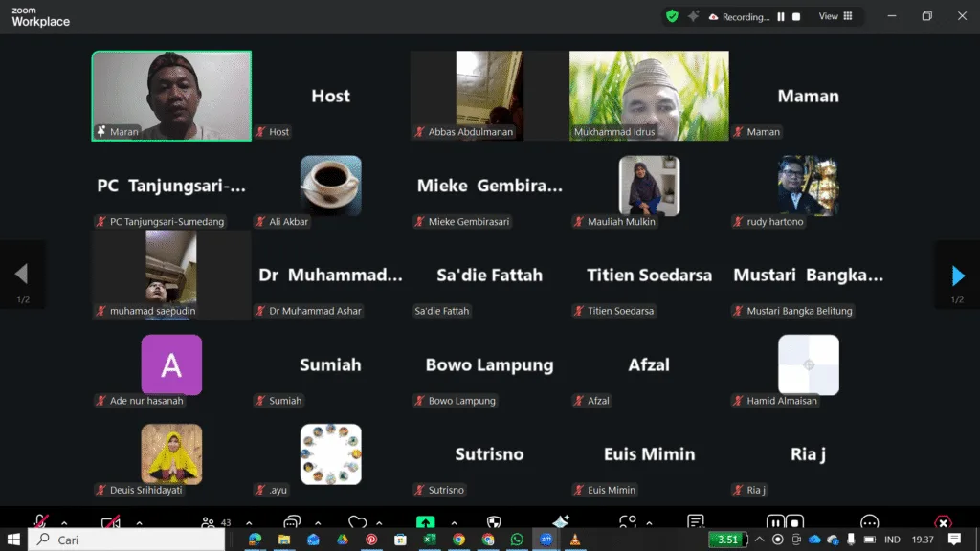
Task: Click the green encryption shield icon
Action: [x=672, y=16]
